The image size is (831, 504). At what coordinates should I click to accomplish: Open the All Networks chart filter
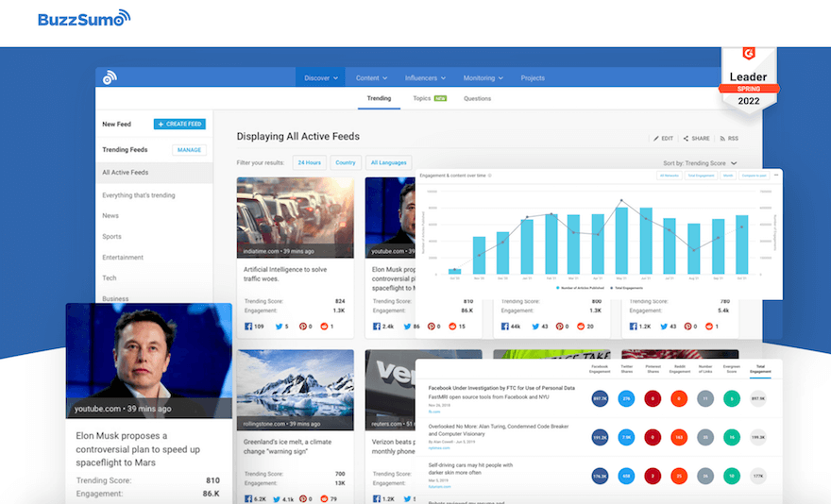[669, 176]
